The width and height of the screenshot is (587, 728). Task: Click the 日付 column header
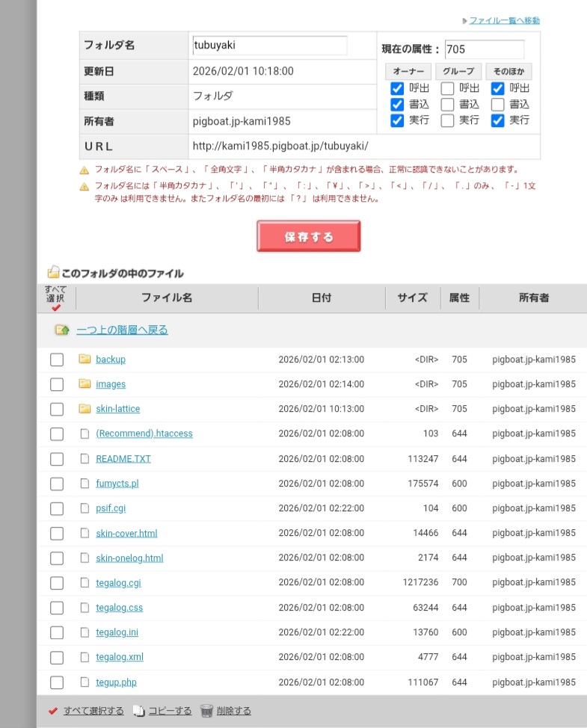pyautogui.click(x=321, y=297)
